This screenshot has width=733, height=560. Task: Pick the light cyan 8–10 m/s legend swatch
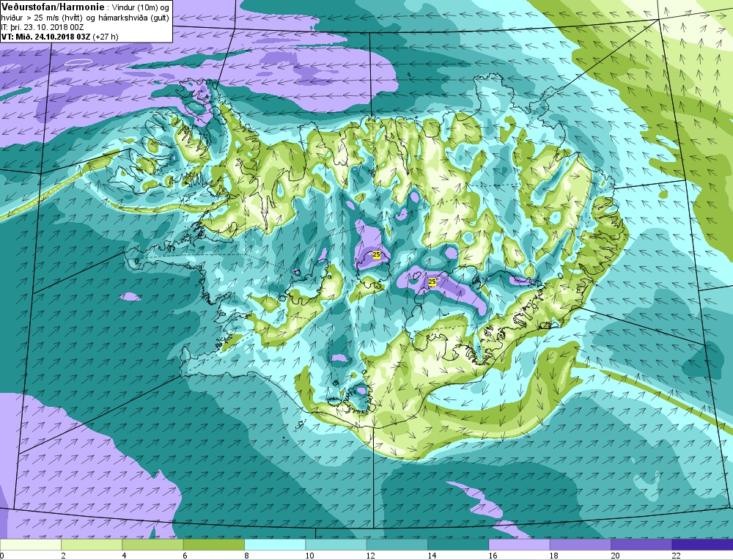(x=275, y=545)
